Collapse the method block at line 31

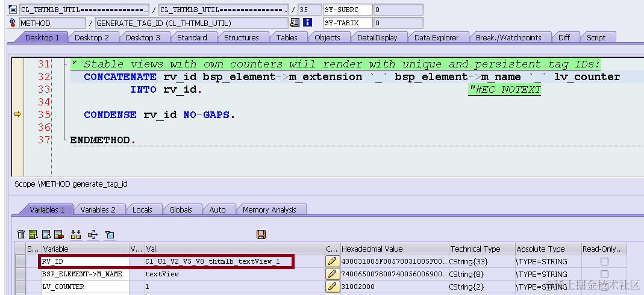pyautogui.click(x=66, y=64)
